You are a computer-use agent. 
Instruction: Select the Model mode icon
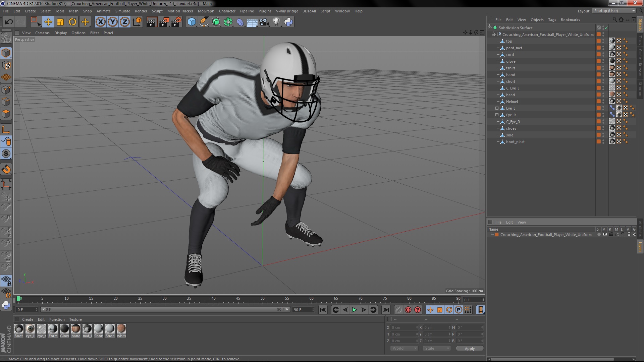tap(6, 53)
